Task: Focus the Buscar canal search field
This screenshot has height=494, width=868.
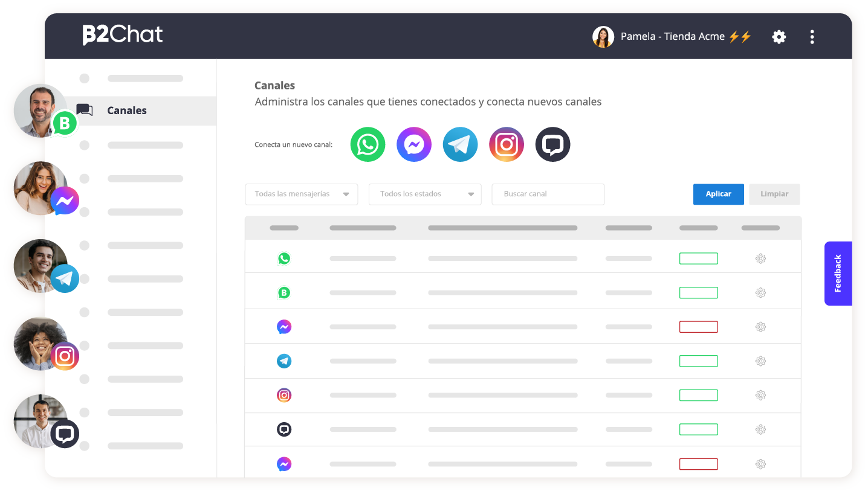Action: point(548,194)
